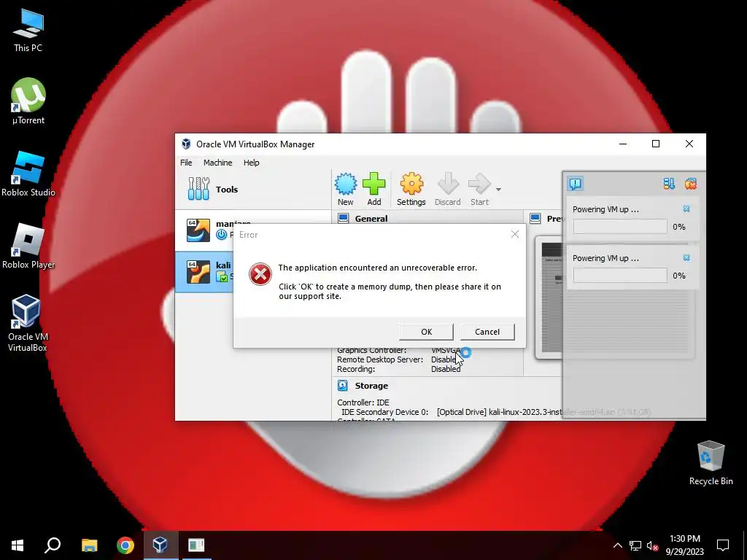This screenshot has height=560, width=747.
Task: Click the first Powering VM up progress bar
Action: tap(620, 227)
